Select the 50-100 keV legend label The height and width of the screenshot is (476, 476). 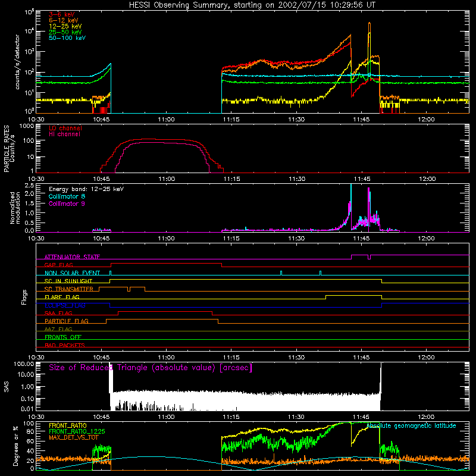(x=67, y=38)
